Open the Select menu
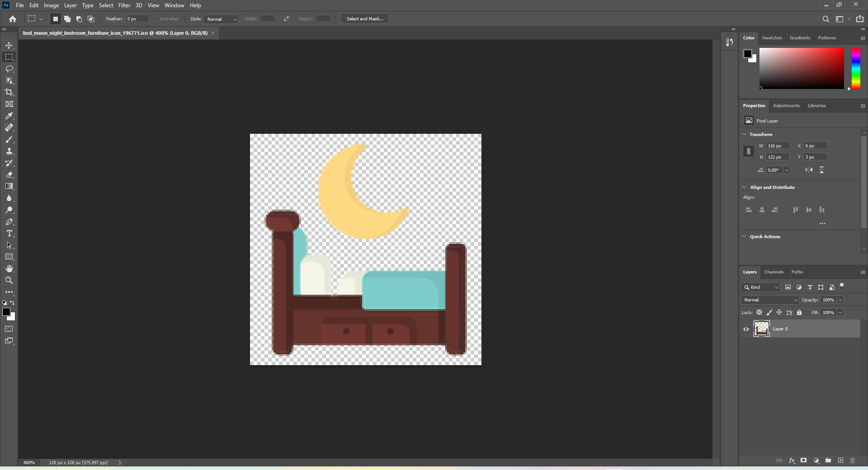 coord(106,5)
